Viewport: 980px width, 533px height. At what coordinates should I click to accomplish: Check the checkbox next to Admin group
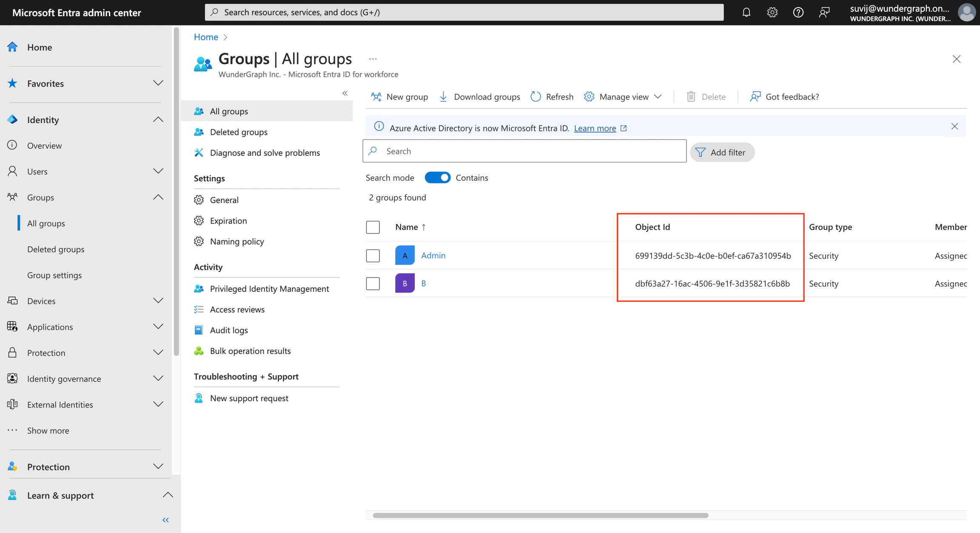coord(373,255)
